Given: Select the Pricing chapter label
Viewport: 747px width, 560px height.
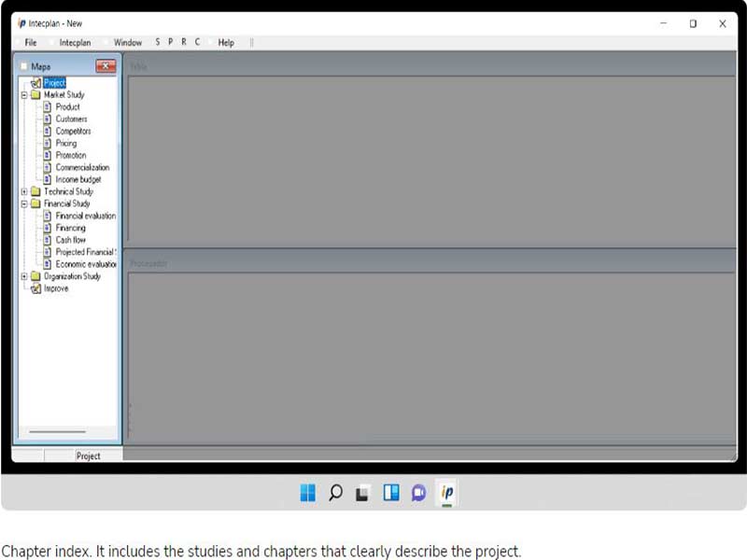Looking at the screenshot, I should [66, 143].
